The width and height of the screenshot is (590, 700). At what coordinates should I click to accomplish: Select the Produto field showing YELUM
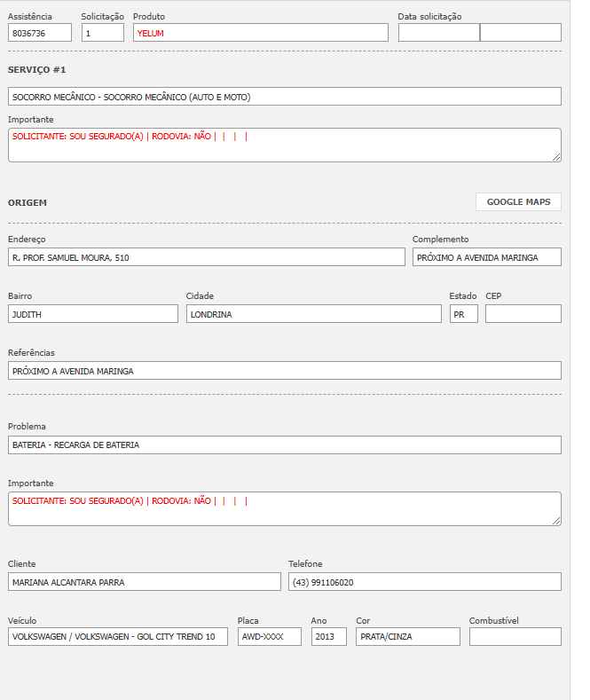point(260,33)
